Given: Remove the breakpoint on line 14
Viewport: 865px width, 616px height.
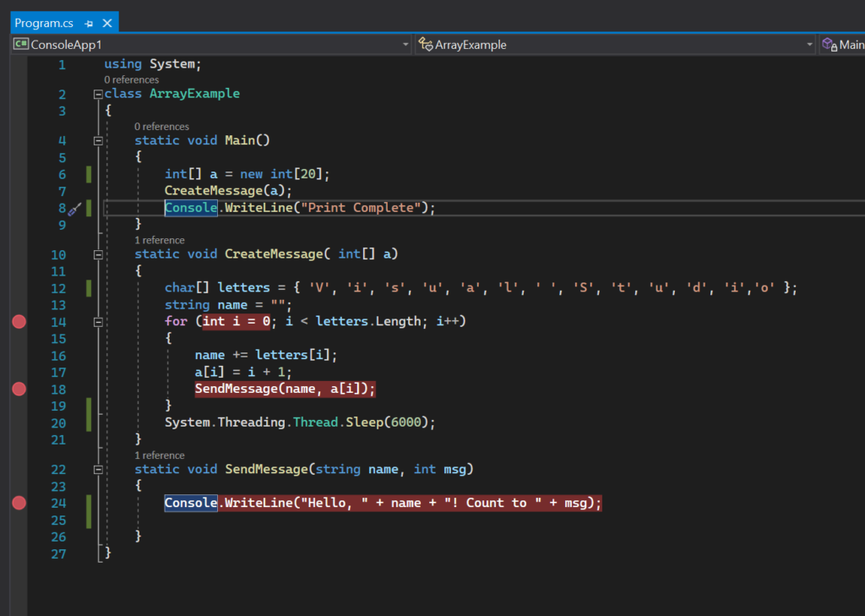Looking at the screenshot, I should pos(19,322).
